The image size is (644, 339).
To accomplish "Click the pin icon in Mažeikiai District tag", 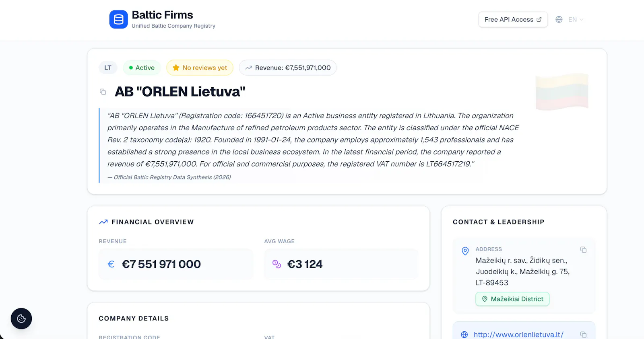I will [x=485, y=299].
